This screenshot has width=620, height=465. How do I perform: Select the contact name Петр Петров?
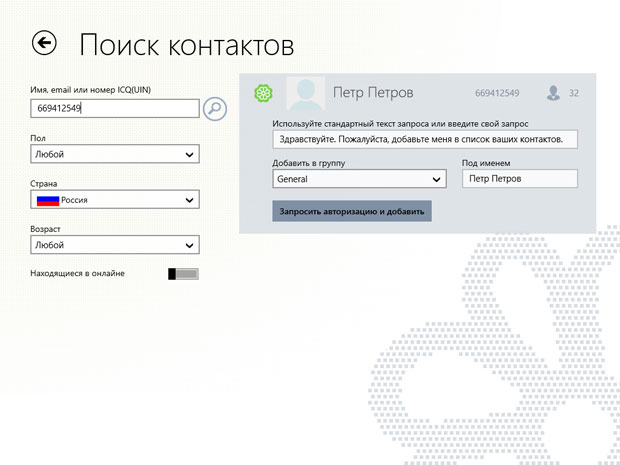point(372,93)
